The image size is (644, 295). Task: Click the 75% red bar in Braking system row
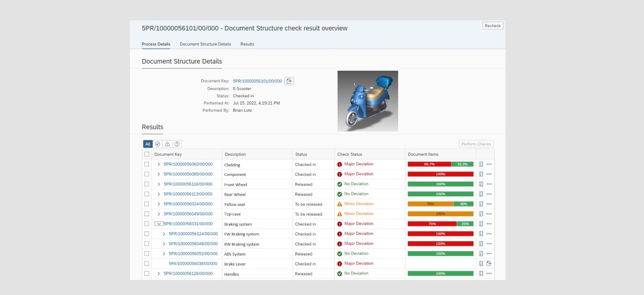point(432,224)
